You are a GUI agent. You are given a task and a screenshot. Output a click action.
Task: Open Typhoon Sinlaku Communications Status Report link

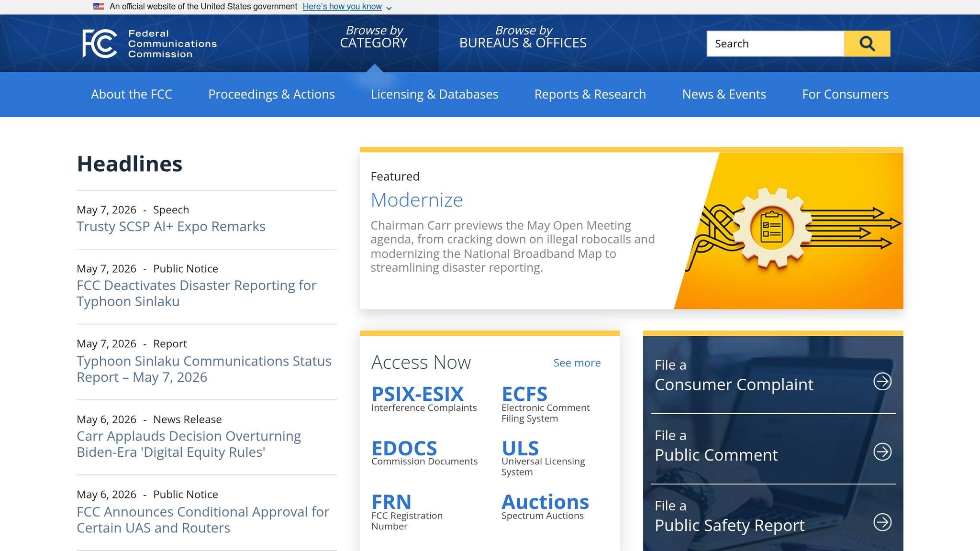(x=204, y=369)
